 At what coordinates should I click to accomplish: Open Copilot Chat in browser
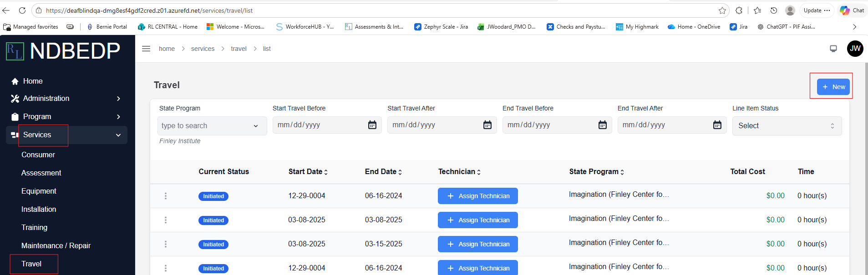tap(852, 10)
